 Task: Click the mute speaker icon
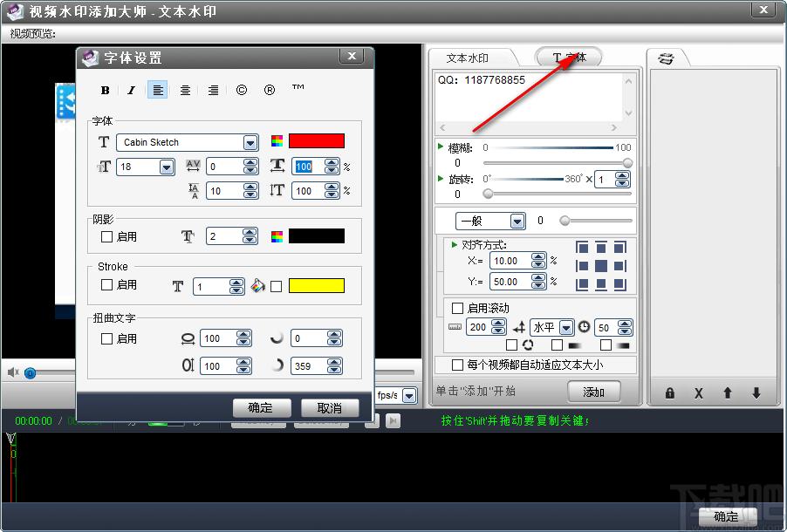tap(13, 372)
